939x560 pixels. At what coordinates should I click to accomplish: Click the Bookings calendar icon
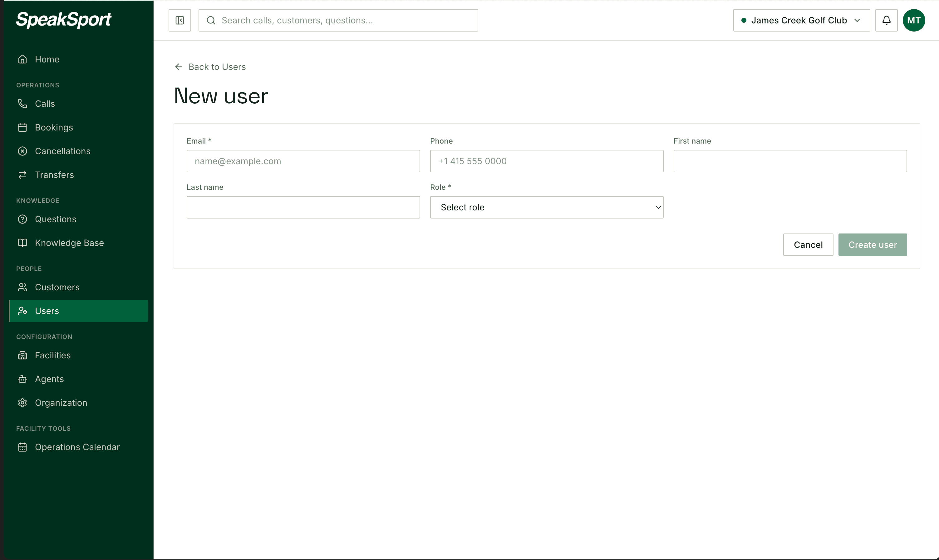pyautogui.click(x=23, y=128)
